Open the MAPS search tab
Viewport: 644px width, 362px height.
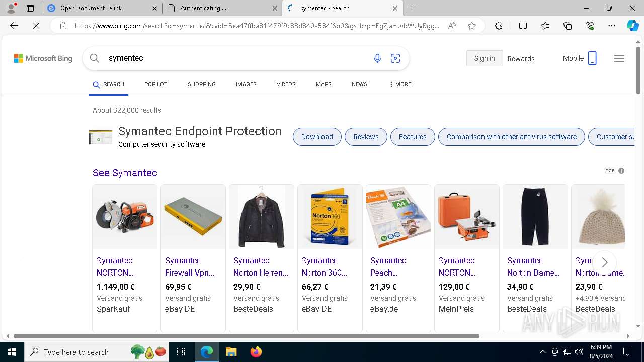coord(324,84)
